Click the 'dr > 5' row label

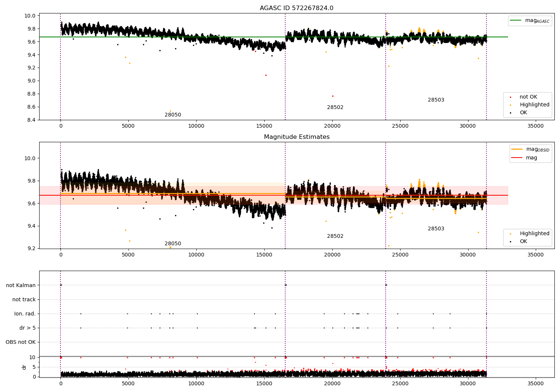(x=28, y=328)
